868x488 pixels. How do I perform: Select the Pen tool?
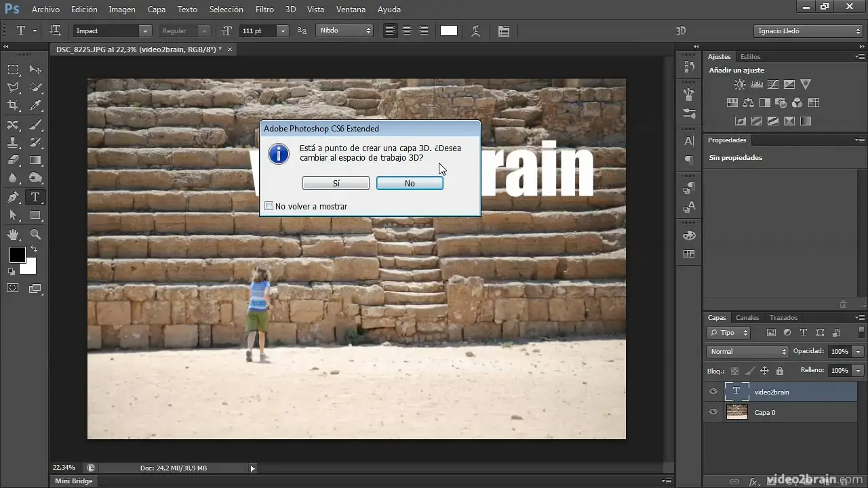pyautogui.click(x=13, y=197)
